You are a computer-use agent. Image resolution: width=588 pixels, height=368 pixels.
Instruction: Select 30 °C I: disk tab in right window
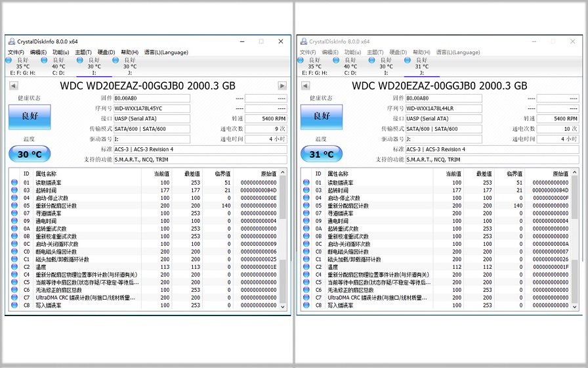pyautogui.click(x=386, y=66)
